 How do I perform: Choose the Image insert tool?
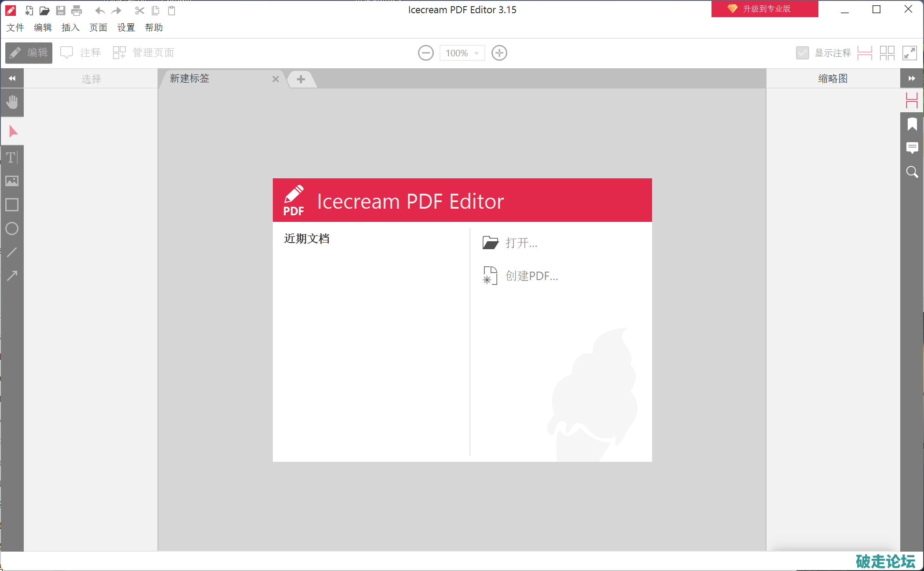click(12, 181)
